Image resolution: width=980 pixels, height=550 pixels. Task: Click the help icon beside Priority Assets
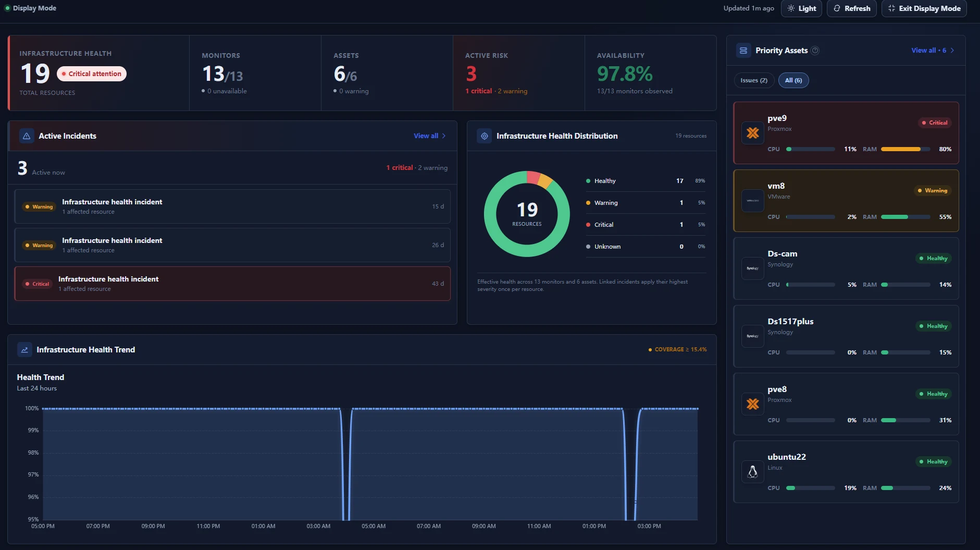pos(815,51)
